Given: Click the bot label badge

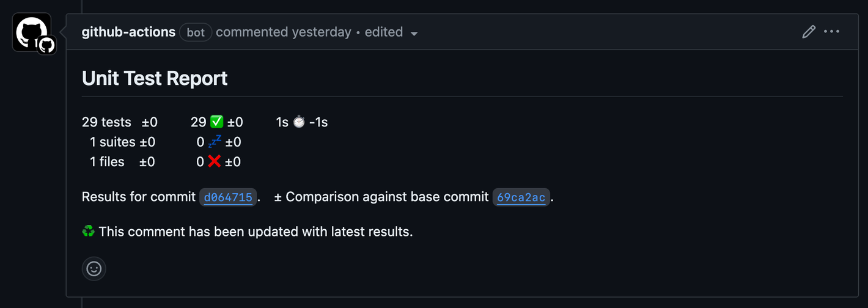Looking at the screenshot, I should pyautogui.click(x=196, y=32).
